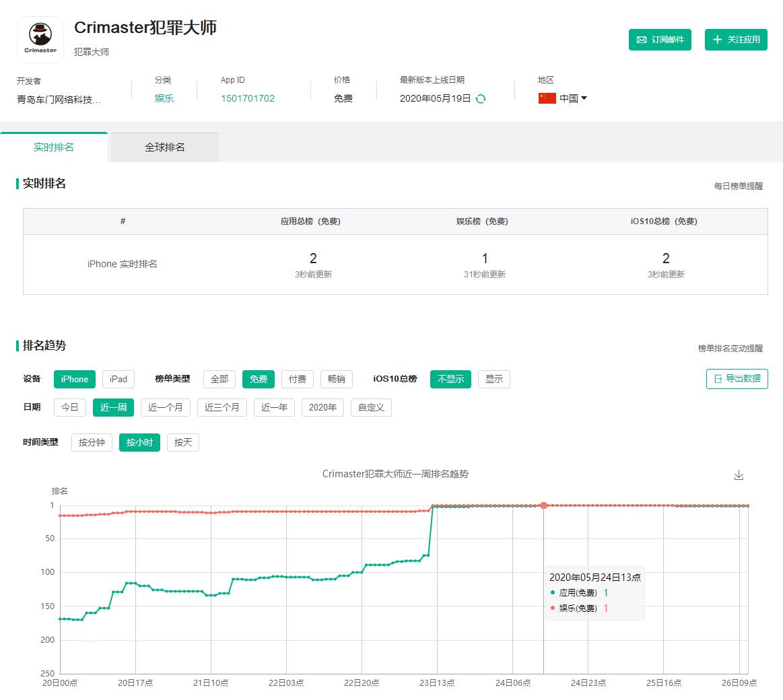Open the 娱乐 category link

coord(164,98)
